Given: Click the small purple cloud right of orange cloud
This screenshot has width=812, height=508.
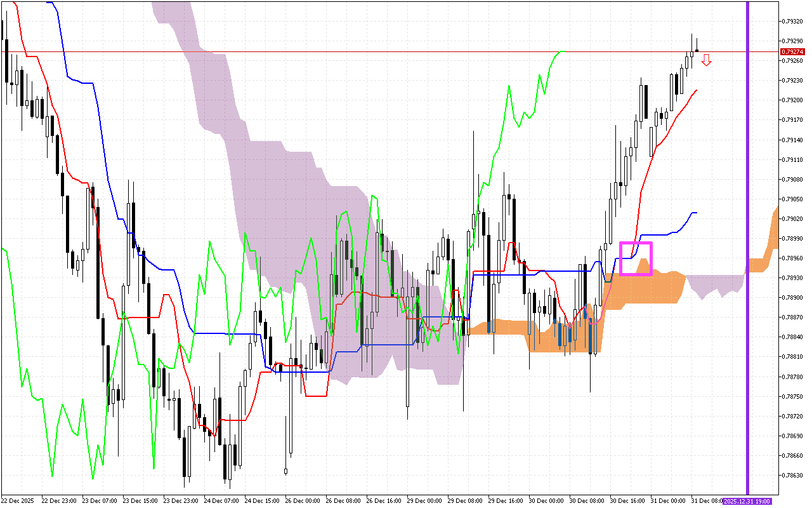Looking at the screenshot, I should 714,284.
